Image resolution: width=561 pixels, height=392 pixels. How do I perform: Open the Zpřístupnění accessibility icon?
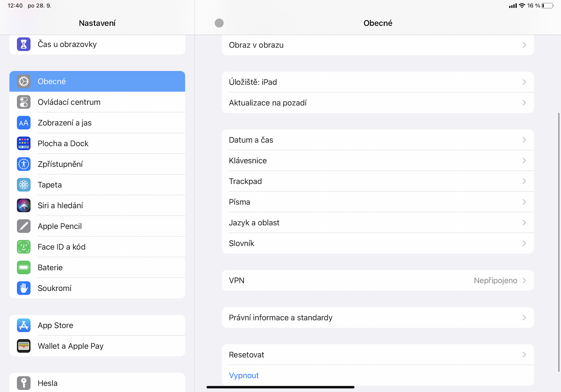[24, 164]
